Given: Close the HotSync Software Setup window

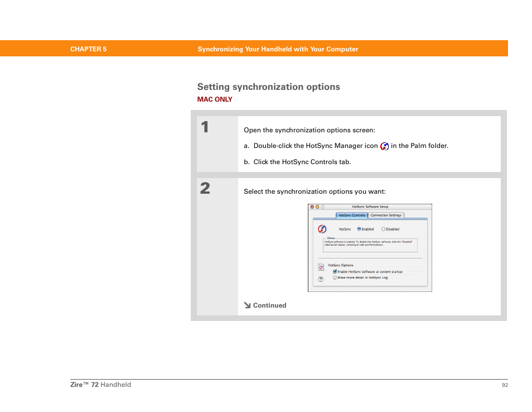Looking at the screenshot, I should (312, 207).
